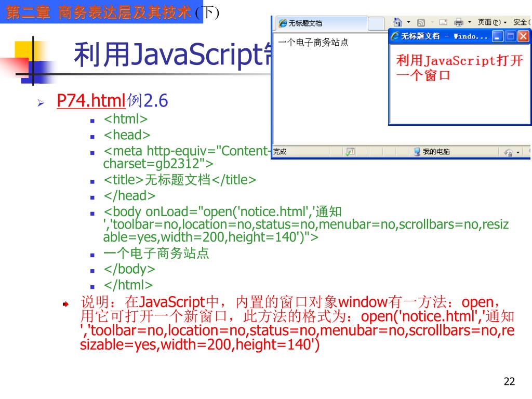Screen dimensions: 532x399
Task: Minimize the 无标题文档 popup window
Action: coord(497,36)
